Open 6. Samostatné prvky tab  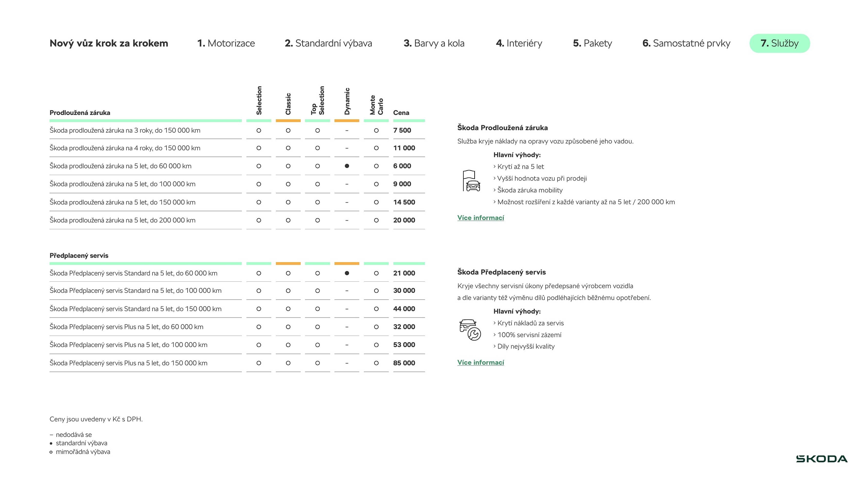point(686,43)
